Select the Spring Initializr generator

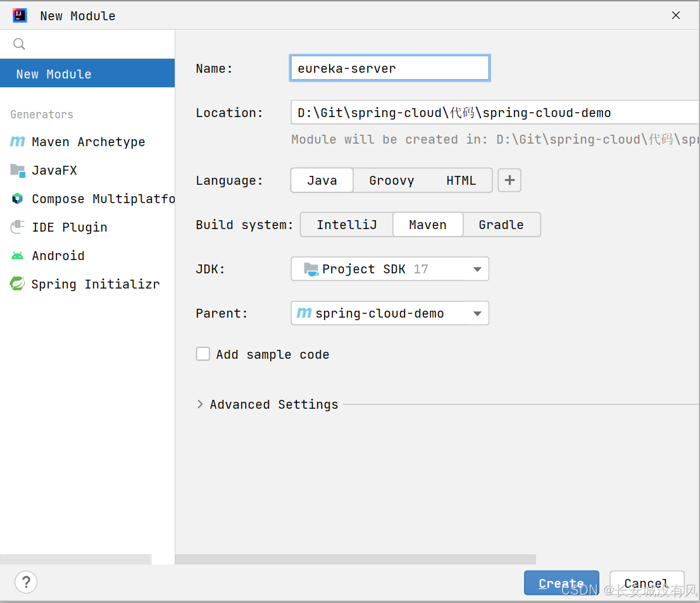87,284
